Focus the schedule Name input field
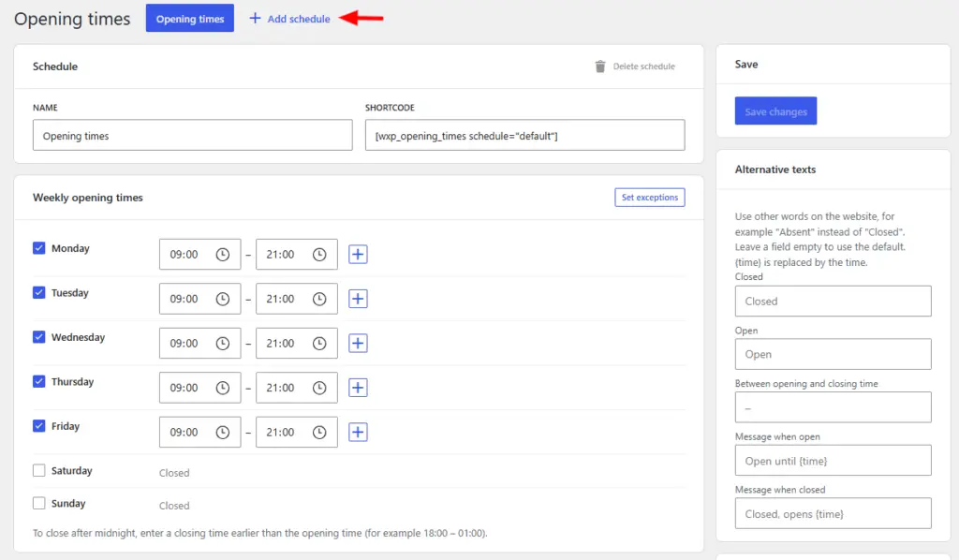The image size is (959, 560). tap(193, 135)
